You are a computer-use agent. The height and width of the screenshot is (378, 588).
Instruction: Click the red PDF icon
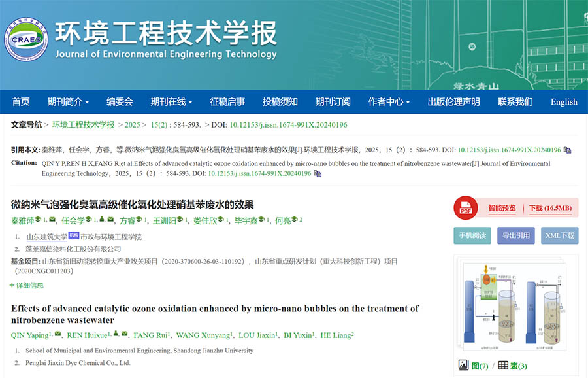pyautogui.click(x=466, y=209)
